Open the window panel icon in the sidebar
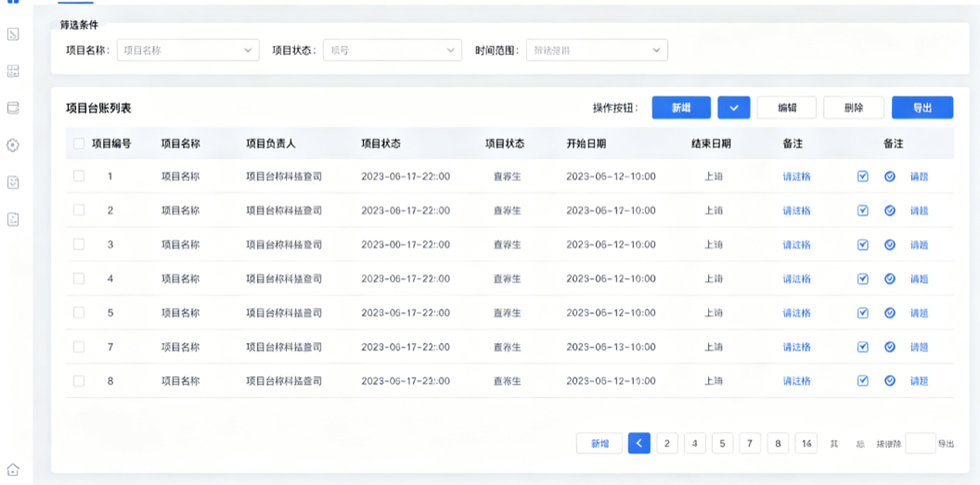Image resolution: width=980 pixels, height=485 pixels. [x=12, y=108]
